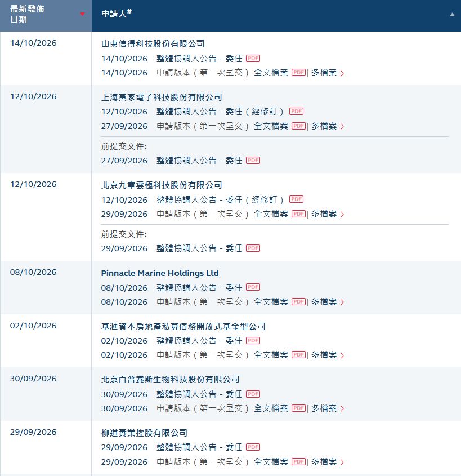
Task: Click 29/09/2026 date cell in left column
Action: [x=33, y=432]
